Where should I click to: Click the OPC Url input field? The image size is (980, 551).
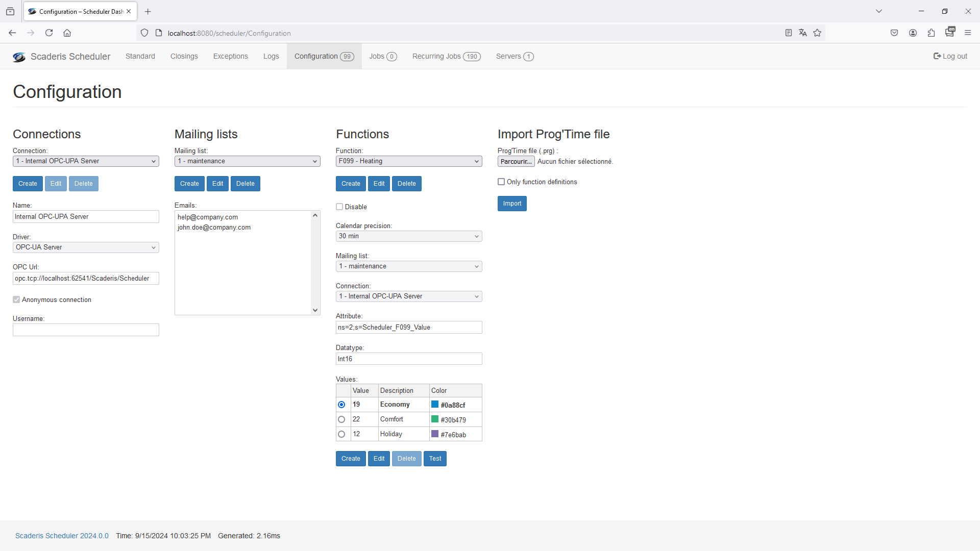86,279
